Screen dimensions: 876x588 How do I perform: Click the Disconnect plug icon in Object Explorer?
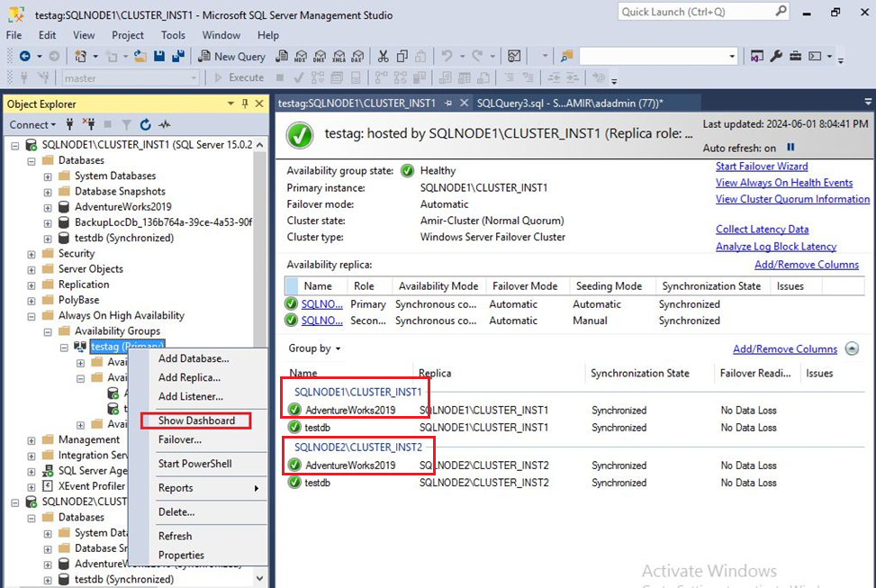(89, 124)
